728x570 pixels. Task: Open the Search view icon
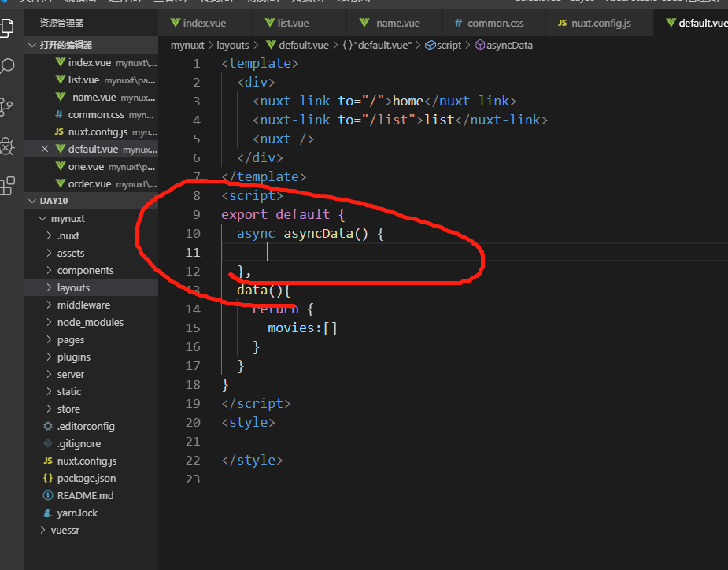6,66
